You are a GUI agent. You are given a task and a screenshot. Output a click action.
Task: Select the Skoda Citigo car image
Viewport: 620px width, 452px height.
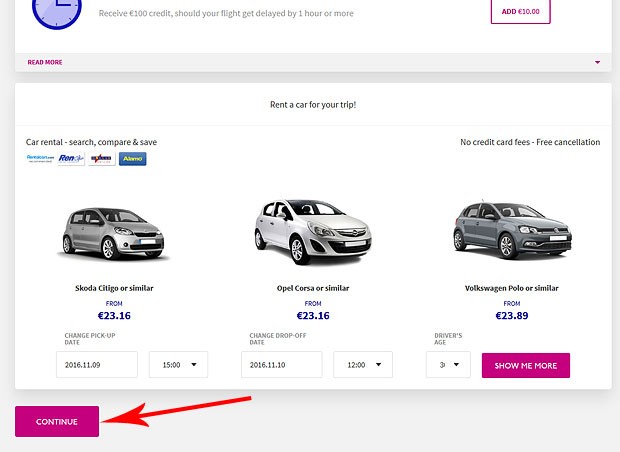pos(114,233)
